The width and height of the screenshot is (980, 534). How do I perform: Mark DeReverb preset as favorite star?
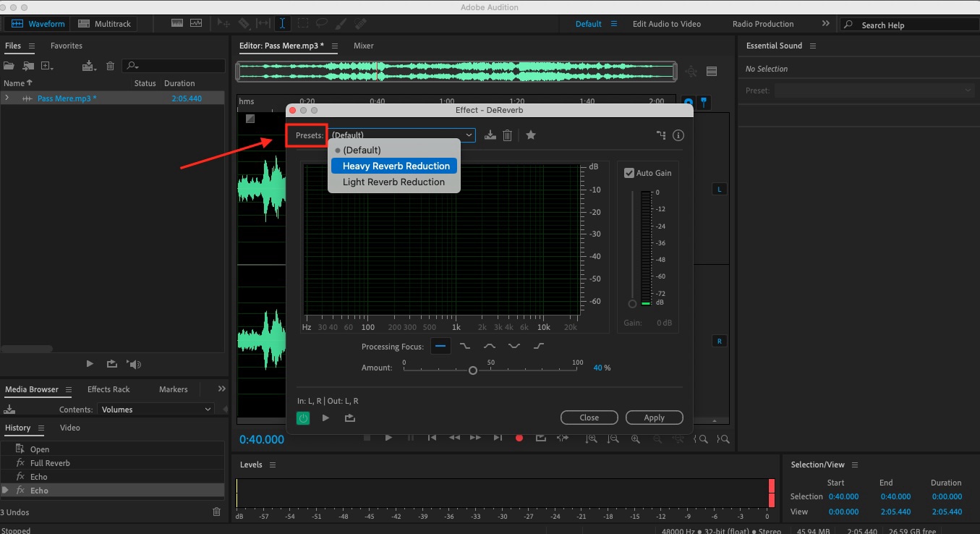coord(531,135)
